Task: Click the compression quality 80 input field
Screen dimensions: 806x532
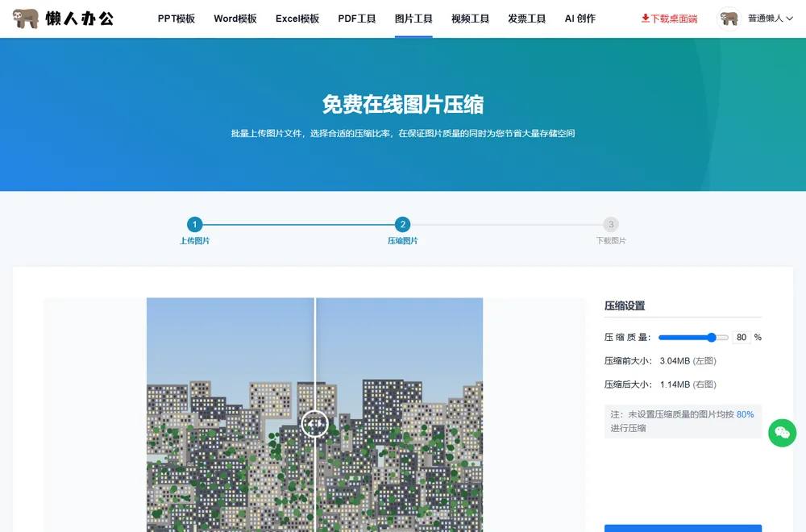Action: (x=742, y=337)
